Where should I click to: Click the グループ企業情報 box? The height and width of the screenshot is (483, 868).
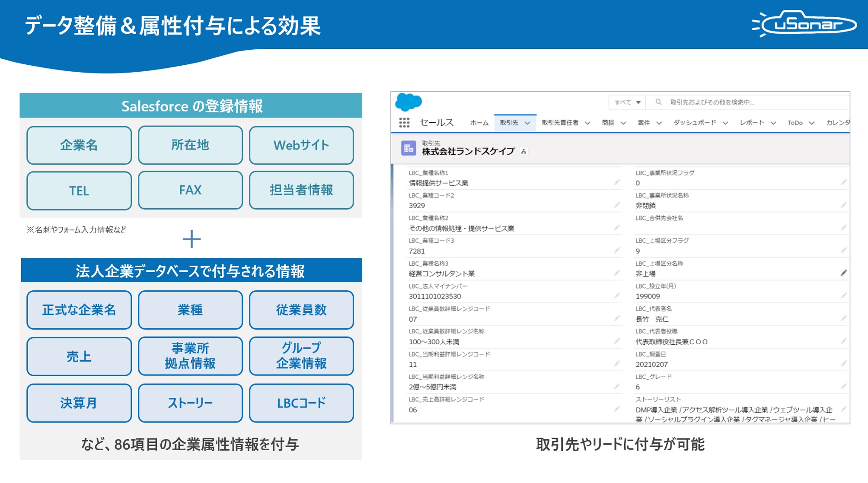pyautogui.click(x=301, y=356)
